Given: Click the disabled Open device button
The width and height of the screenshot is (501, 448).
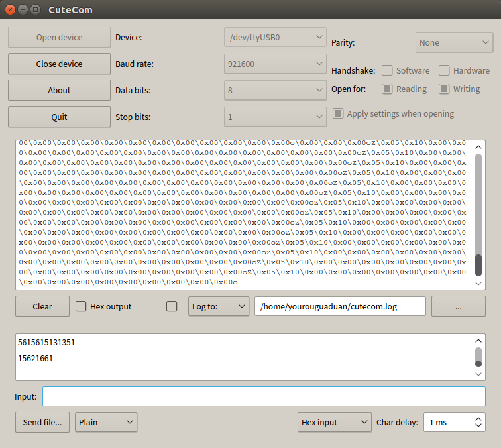Looking at the screenshot, I should 59,37.
